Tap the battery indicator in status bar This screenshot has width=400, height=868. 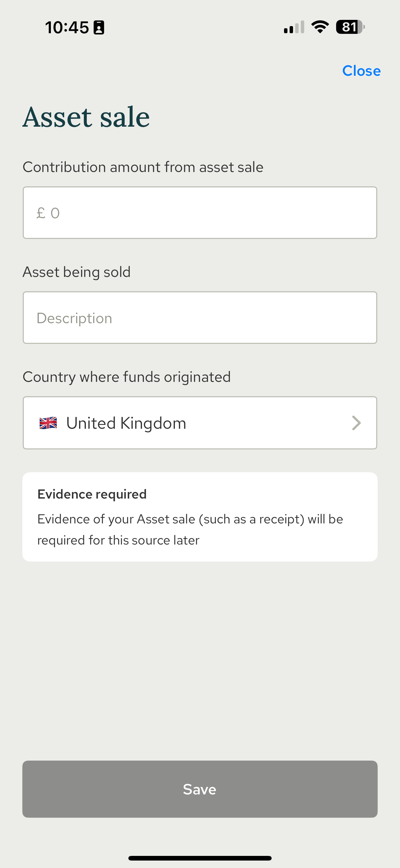tap(350, 27)
